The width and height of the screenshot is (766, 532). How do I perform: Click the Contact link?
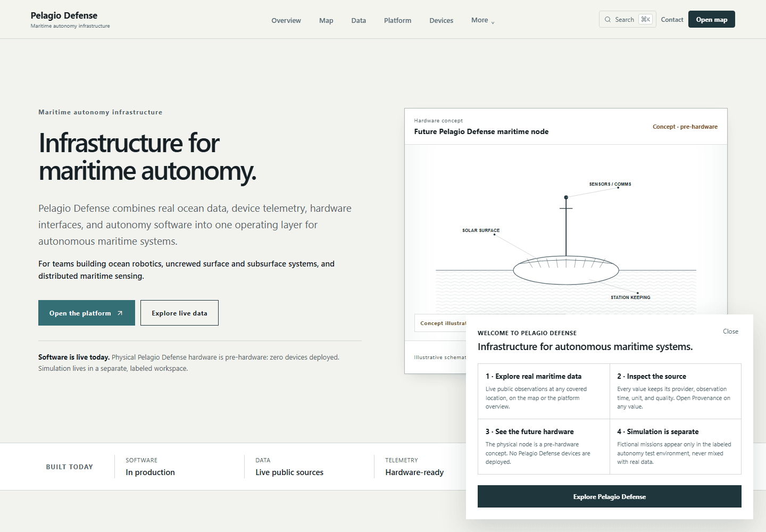point(672,20)
